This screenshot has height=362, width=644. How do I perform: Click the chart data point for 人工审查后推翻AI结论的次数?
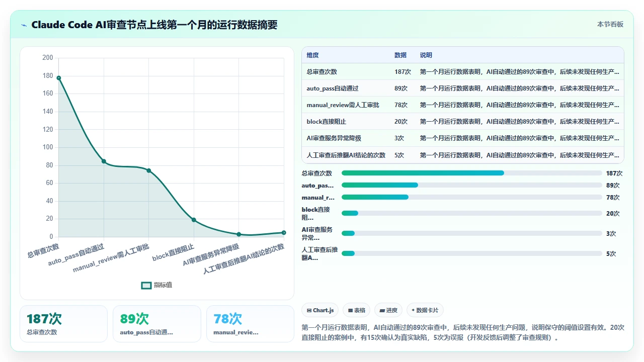tap(284, 232)
